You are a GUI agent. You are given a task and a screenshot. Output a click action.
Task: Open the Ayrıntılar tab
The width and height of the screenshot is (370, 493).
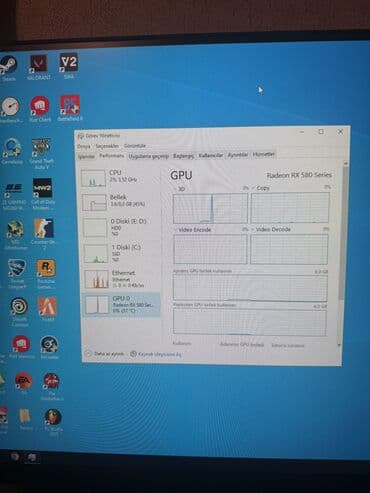tap(238, 155)
